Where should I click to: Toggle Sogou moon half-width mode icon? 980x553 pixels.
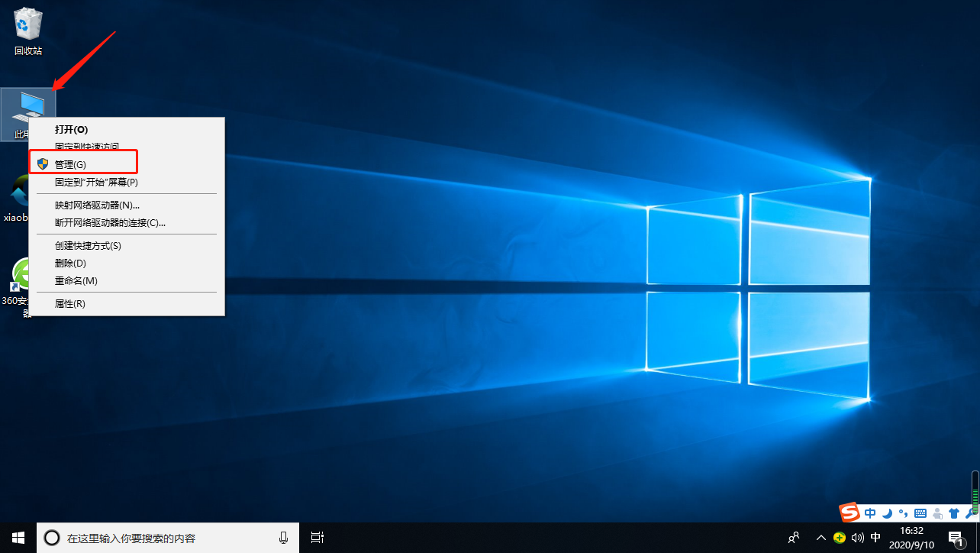887,513
